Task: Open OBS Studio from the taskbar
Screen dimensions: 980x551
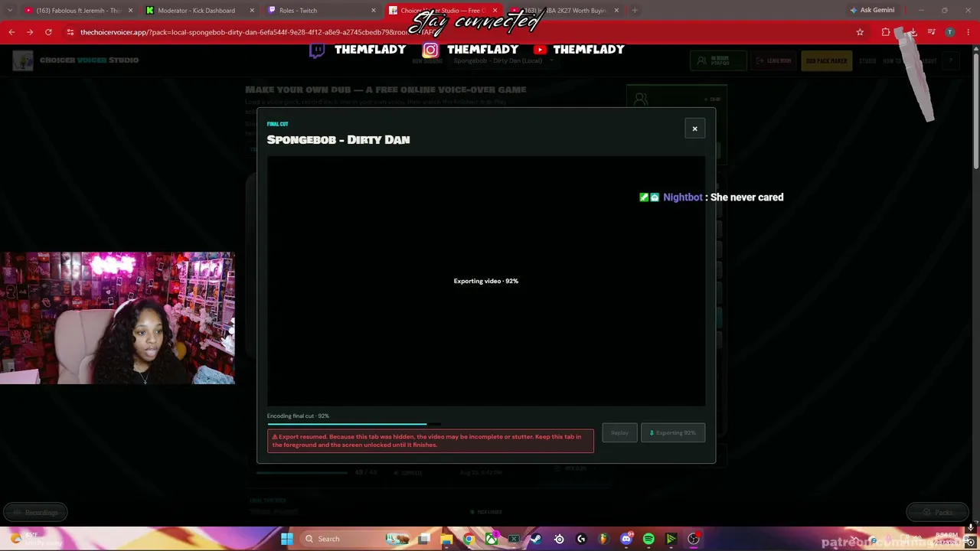Action: point(694,539)
